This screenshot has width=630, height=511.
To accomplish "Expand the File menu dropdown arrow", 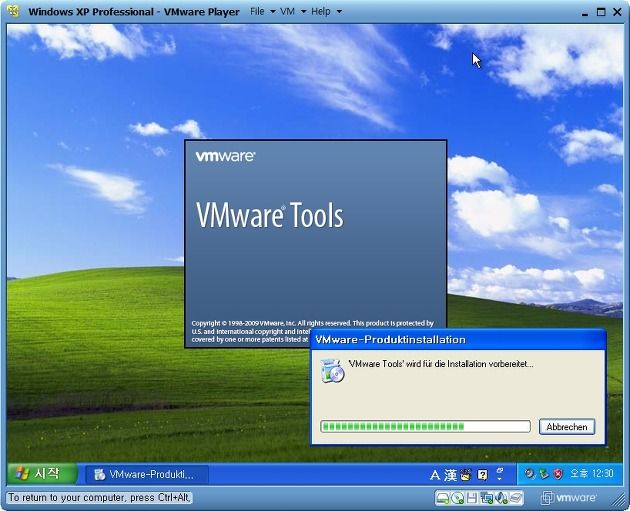I will (x=272, y=12).
